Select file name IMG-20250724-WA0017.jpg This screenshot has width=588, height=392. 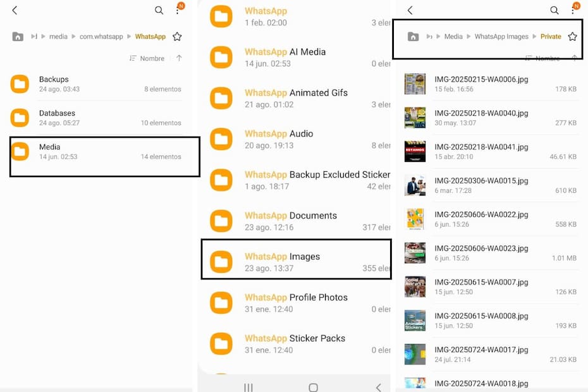click(x=481, y=349)
